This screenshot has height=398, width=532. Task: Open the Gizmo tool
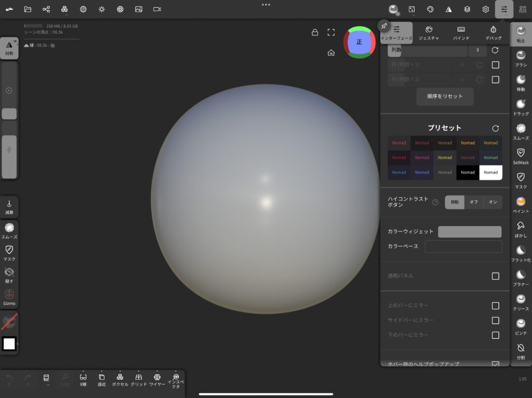point(9,297)
